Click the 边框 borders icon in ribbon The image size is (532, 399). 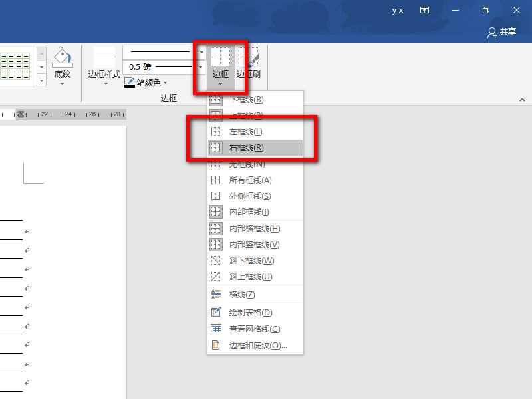click(221, 57)
